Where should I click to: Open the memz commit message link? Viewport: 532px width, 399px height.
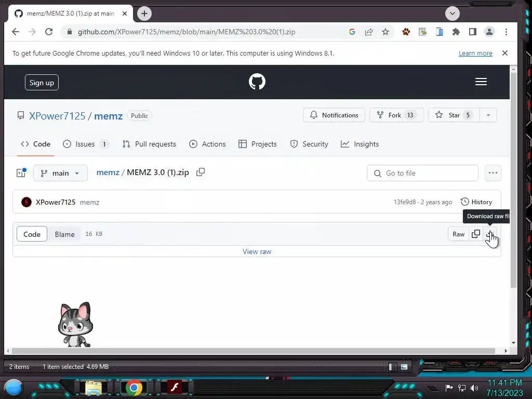click(89, 202)
